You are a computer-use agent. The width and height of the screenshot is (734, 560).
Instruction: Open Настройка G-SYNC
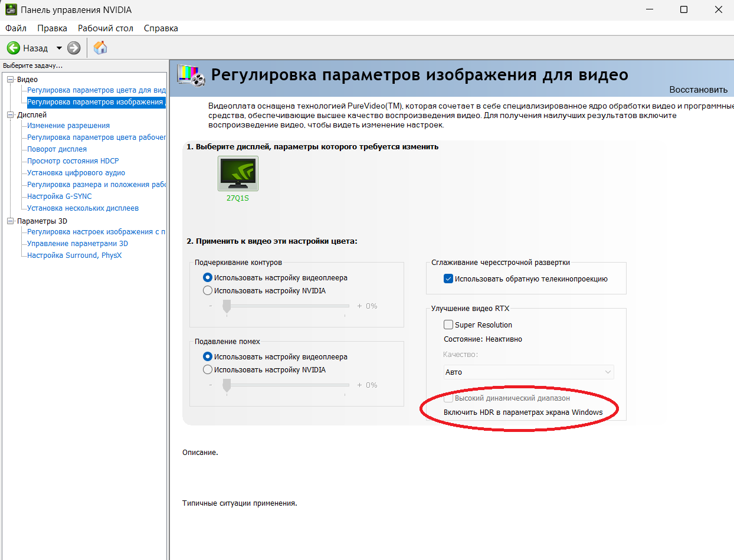(60, 197)
